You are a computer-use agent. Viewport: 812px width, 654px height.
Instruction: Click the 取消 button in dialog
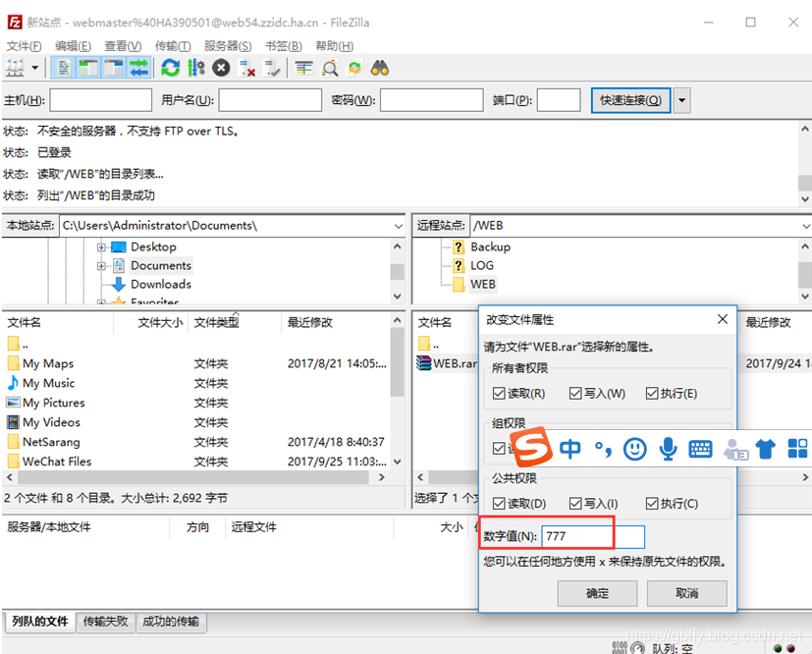click(686, 593)
